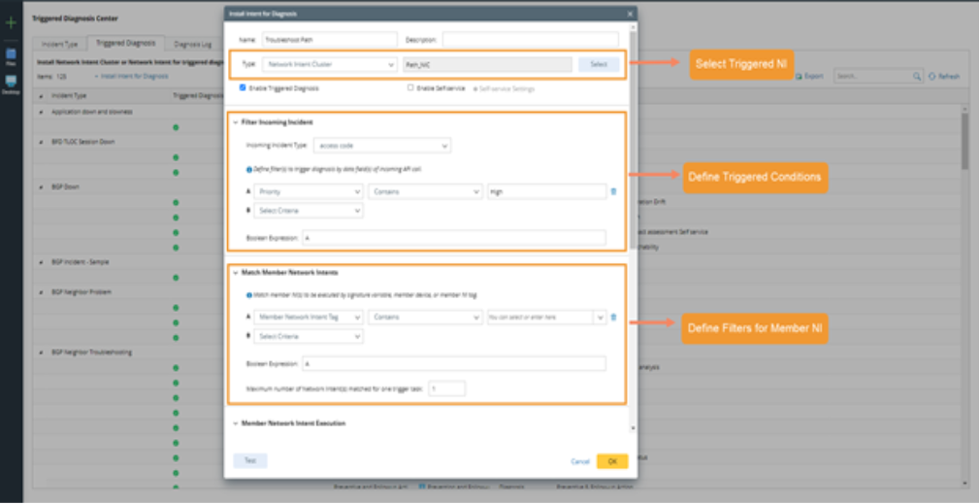Screen dimensions: 980x504
Task: Open the Contains operator dropdown next to Priority
Action: (425, 192)
